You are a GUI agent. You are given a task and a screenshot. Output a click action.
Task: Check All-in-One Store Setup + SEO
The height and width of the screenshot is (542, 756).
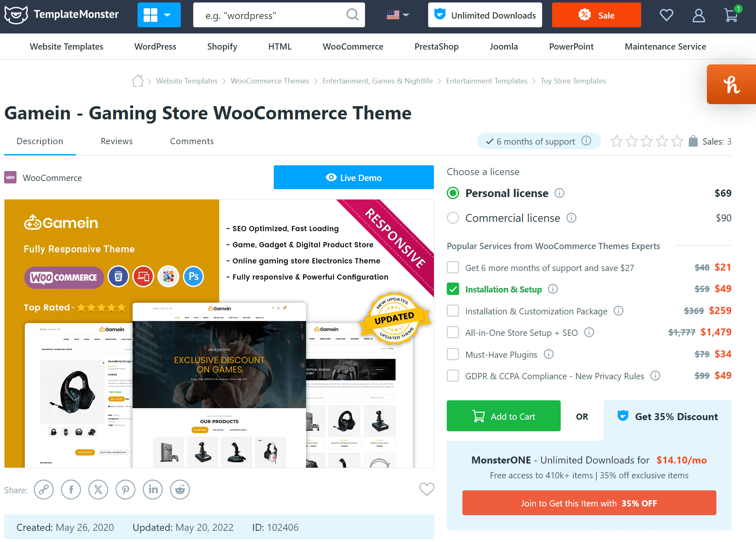[453, 332]
